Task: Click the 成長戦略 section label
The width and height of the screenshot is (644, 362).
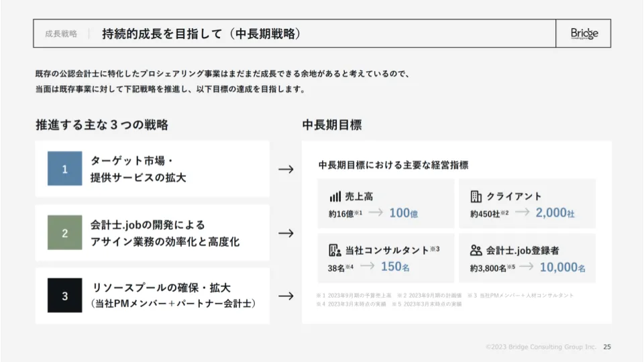Action: (x=61, y=34)
